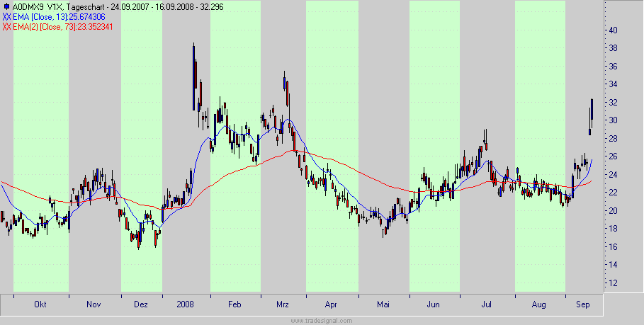Click the 16 value on price axis
Image resolution: width=644 pixels, height=325 pixels.
pyautogui.click(x=613, y=247)
